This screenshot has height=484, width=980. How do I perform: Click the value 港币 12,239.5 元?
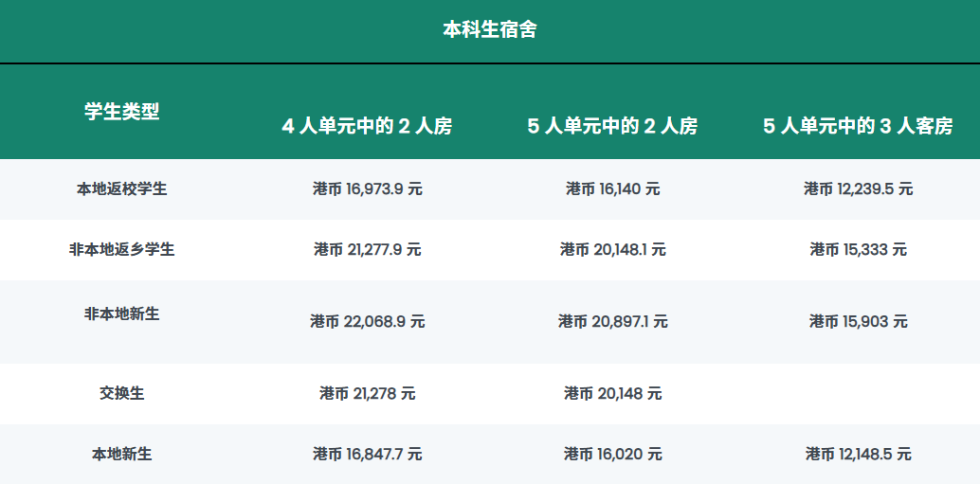858,188
